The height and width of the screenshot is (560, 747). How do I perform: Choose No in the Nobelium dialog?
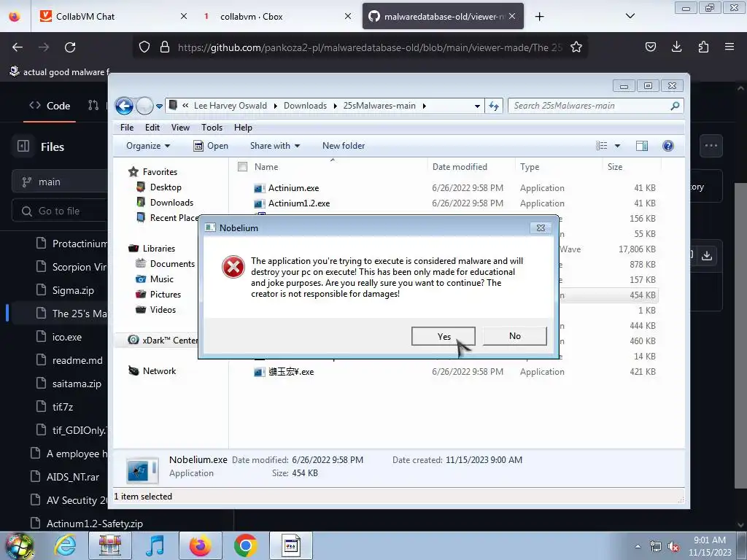[x=514, y=336]
